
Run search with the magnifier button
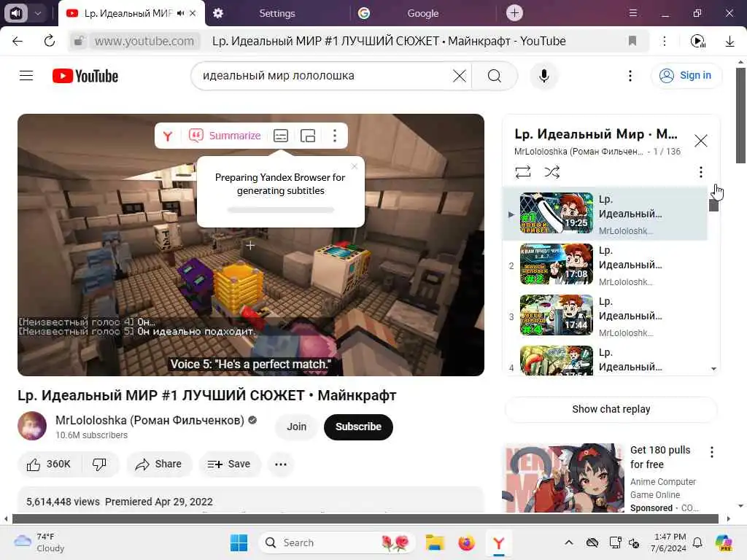495,76
